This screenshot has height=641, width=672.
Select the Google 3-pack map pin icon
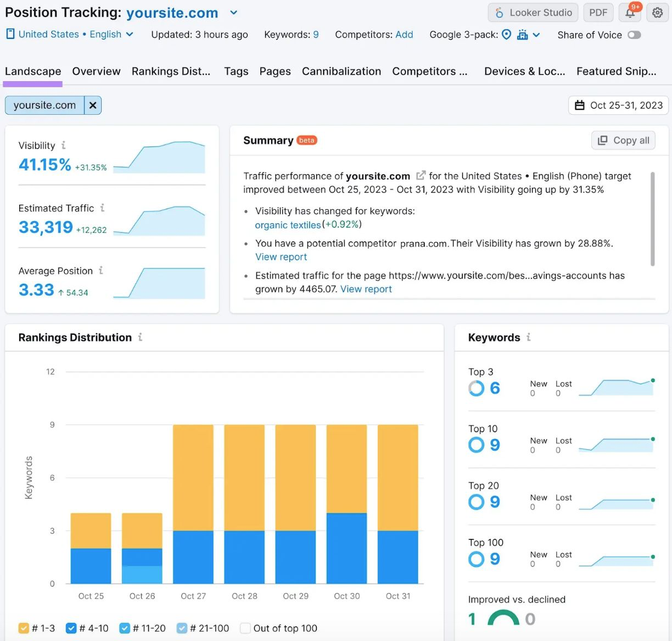pyautogui.click(x=506, y=35)
